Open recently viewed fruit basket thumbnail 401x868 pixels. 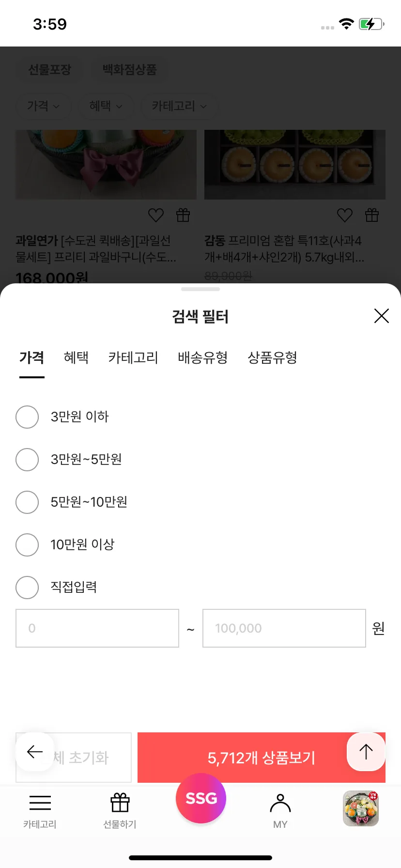tap(361, 808)
